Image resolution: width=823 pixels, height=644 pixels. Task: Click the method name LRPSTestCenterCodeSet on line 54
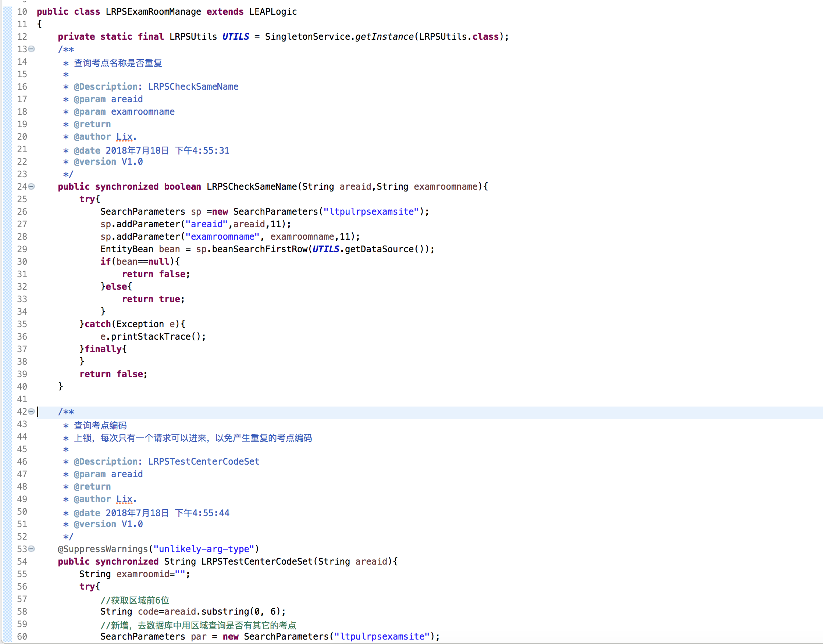pos(257,561)
